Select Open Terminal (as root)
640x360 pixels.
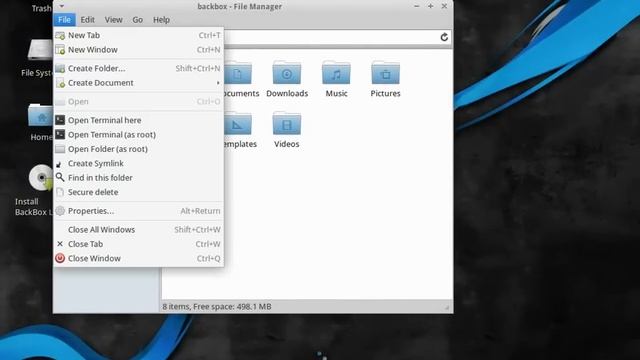pos(138,135)
